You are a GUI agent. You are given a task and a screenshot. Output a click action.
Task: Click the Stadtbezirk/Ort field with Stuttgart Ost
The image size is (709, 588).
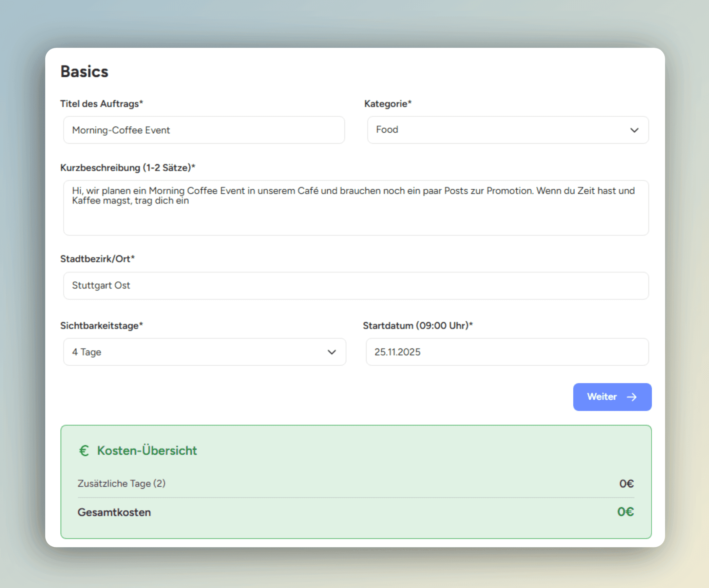coord(355,286)
